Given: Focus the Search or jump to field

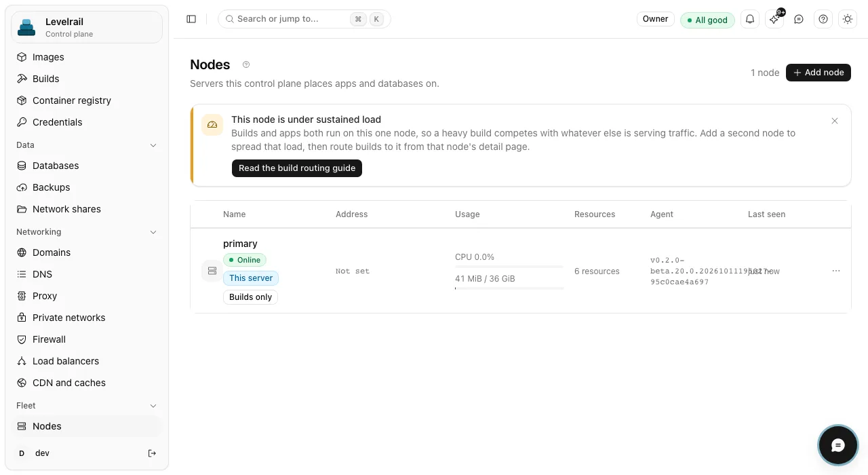Looking at the screenshot, I should click(x=304, y=19).
